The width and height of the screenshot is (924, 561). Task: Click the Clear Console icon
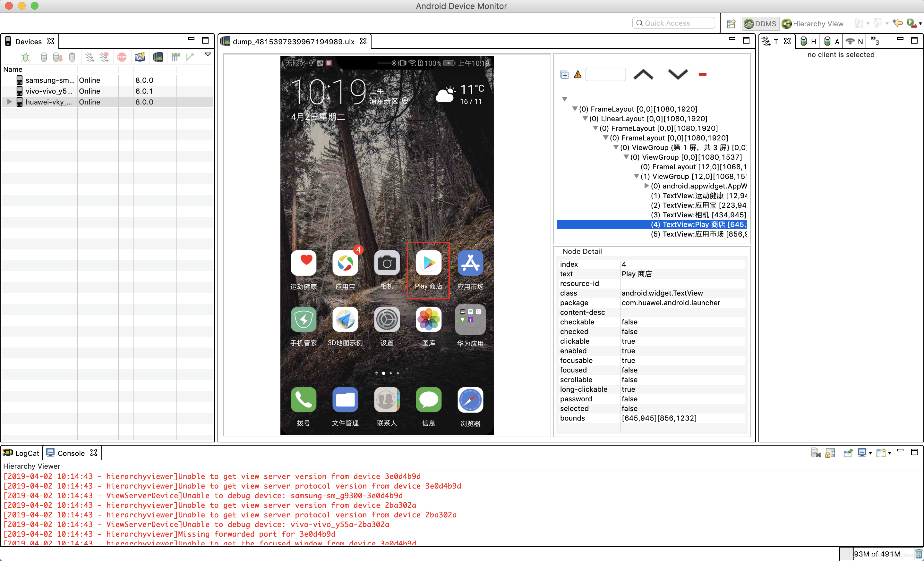tap(816, 453)
